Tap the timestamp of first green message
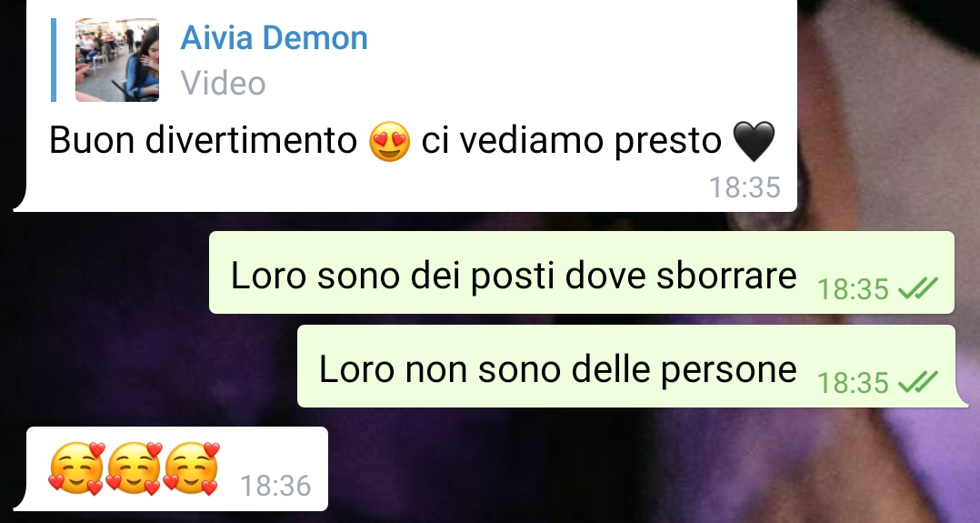980x523 pixels. pyautogui.click(x=853, y=289)
